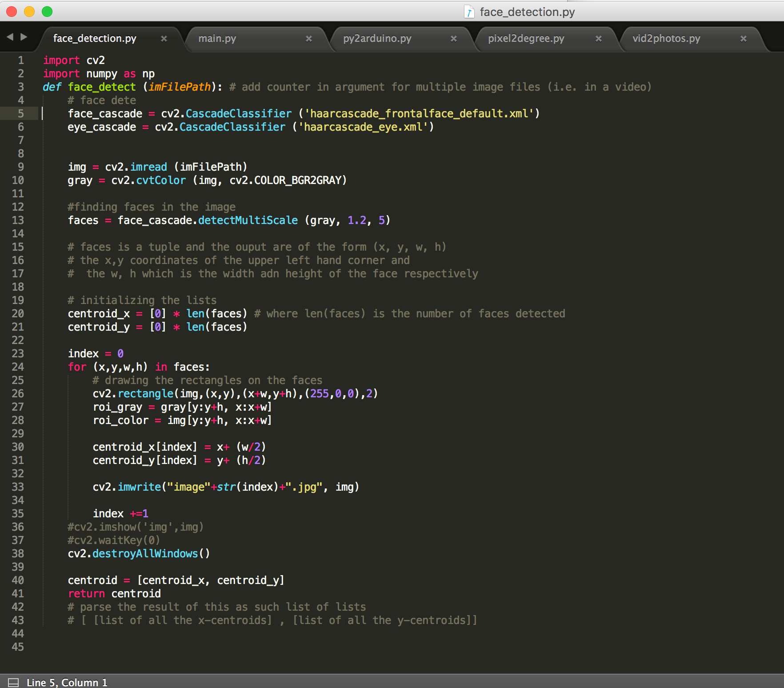The height and width of the screenshot is (688, 784).
Task: Click the previous tab arrow icon
Action: [x=10, y=37]
